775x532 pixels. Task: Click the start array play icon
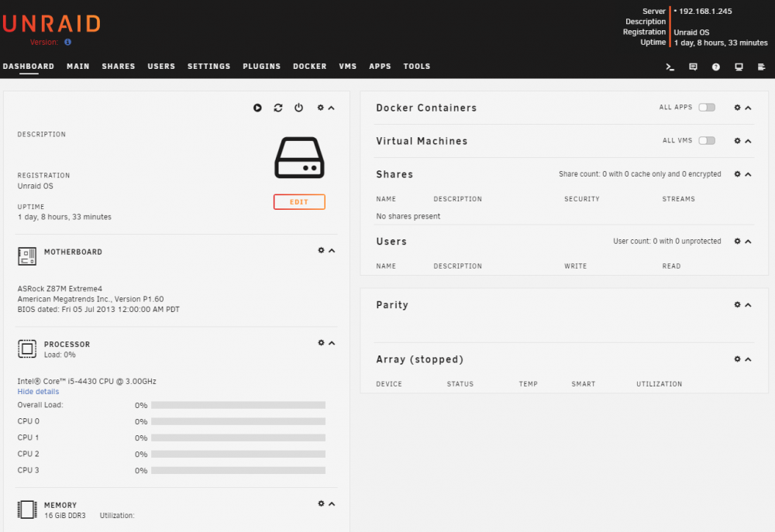tap(257, 108)
